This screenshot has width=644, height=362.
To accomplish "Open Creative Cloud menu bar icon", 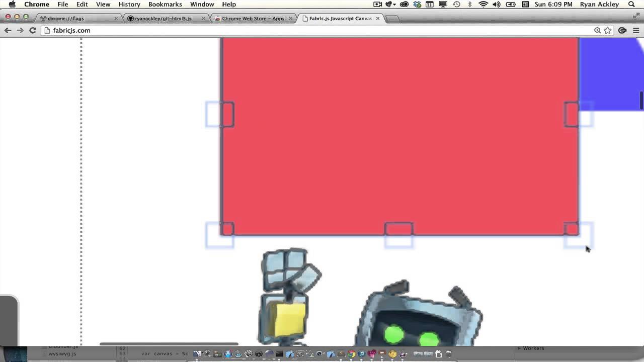I will [404, 4].
